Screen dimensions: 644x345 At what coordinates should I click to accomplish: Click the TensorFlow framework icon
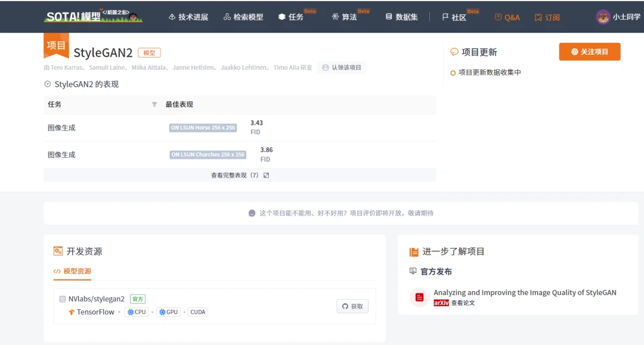[72, 312]
